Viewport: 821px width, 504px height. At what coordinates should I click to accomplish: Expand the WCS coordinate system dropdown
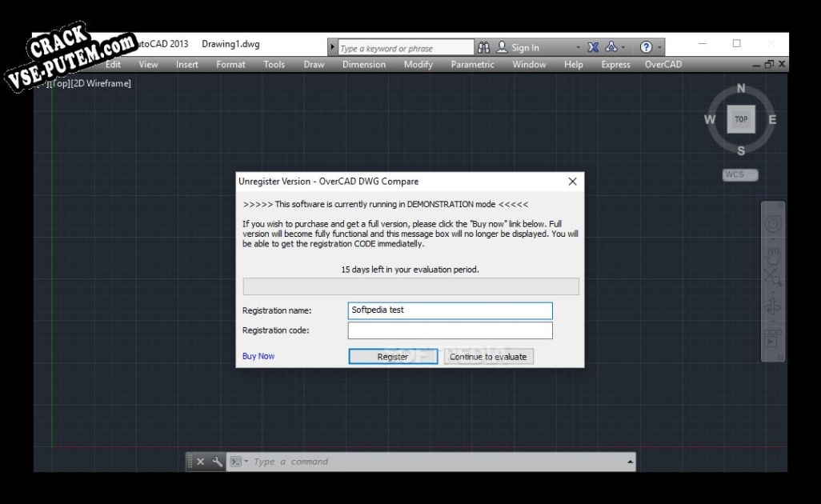tap(740, 174)
